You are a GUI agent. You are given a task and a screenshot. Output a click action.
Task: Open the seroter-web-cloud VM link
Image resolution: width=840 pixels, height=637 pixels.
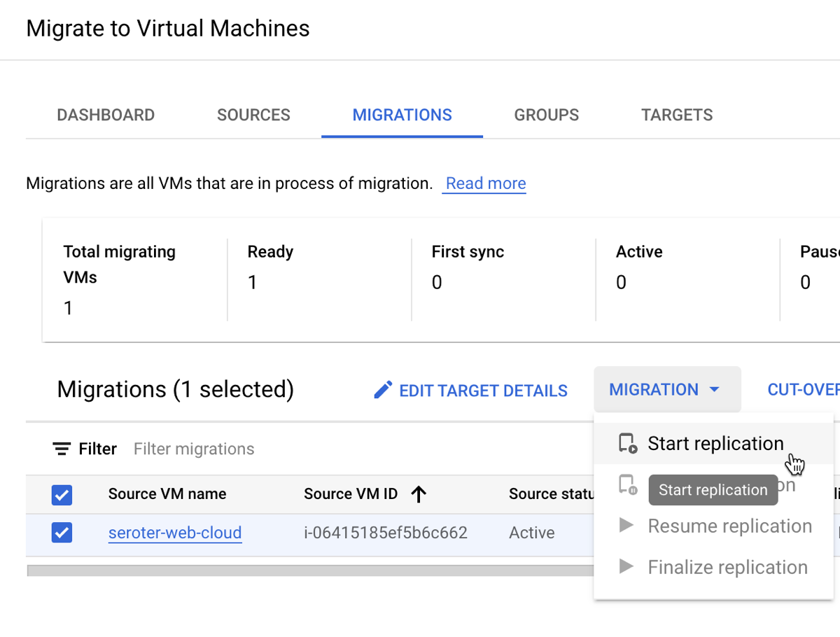pyautogui.click(x=175, y=533)
